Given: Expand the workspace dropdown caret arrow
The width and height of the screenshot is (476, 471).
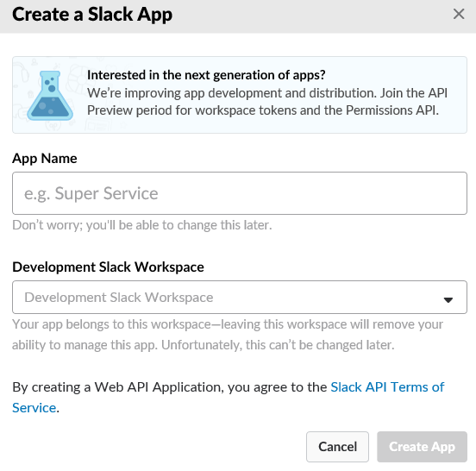Looking at the screenshot, I should click(448, 299).
